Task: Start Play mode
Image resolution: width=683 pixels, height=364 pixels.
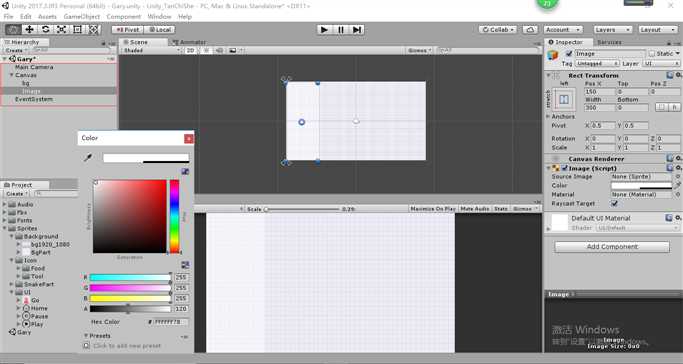Action: [324, 30]
